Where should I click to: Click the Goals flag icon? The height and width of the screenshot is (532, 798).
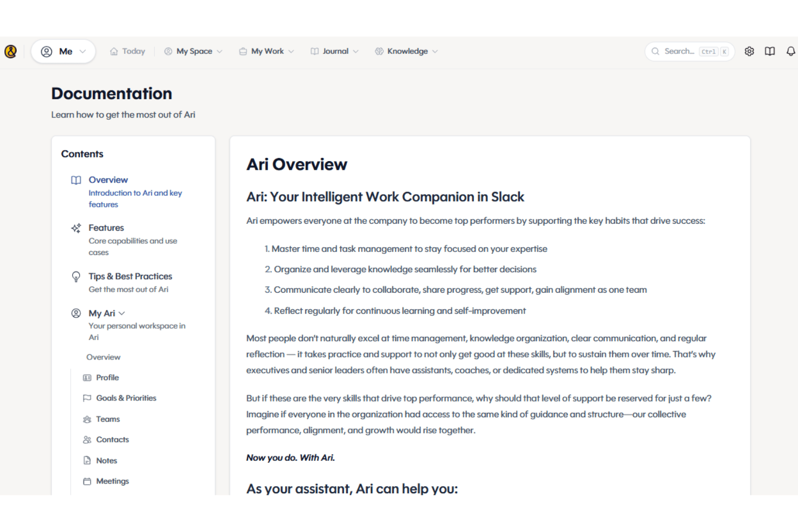(x=87, y=398)
